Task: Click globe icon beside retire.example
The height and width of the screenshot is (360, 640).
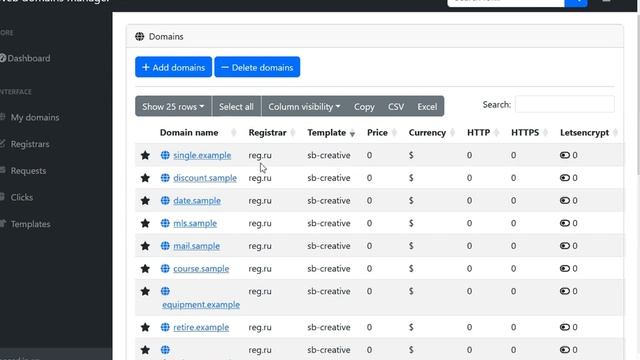Action: click(165, 327)
